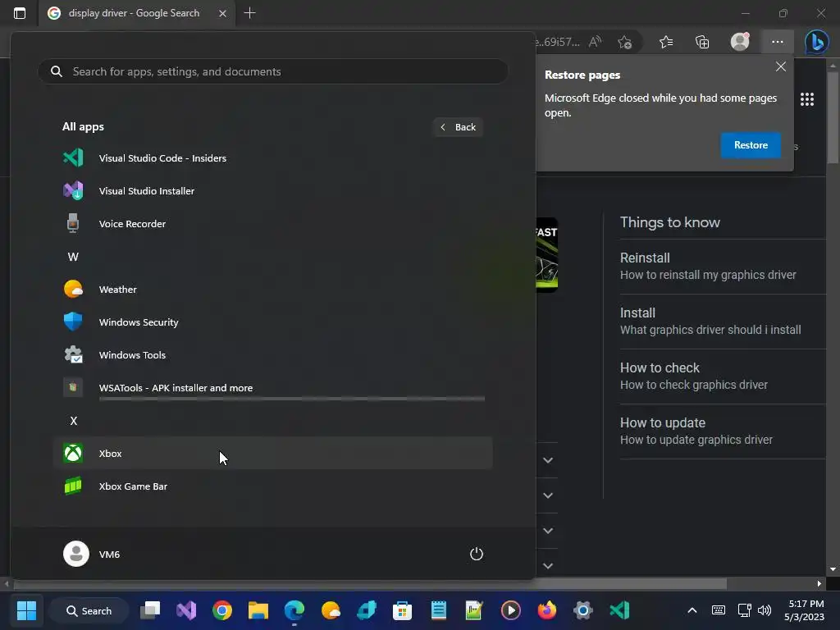Open Settings gear on the taskbar

point(583,610)
